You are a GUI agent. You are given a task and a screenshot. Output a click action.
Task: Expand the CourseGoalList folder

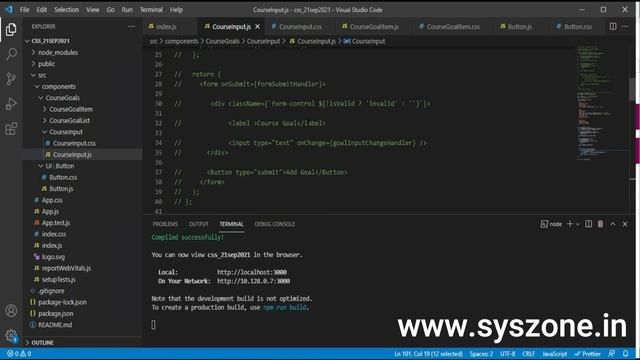(69, 121)
